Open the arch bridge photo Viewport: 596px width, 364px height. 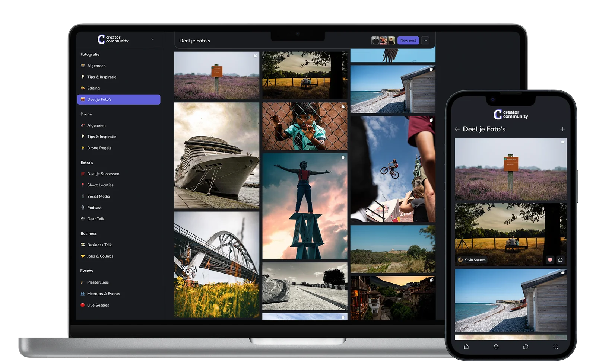217,265
